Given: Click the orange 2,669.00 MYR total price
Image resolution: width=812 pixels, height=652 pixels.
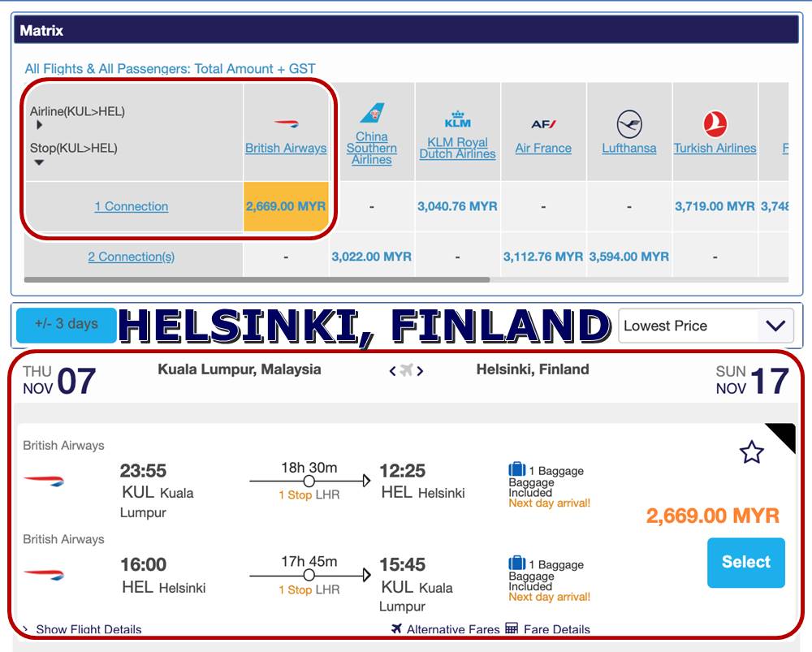Looking at the screenshot, I should pos(713,516).
